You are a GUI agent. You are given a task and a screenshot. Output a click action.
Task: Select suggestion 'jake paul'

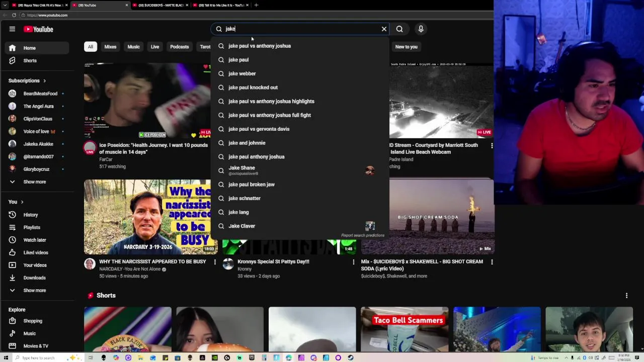coord(300,60)
